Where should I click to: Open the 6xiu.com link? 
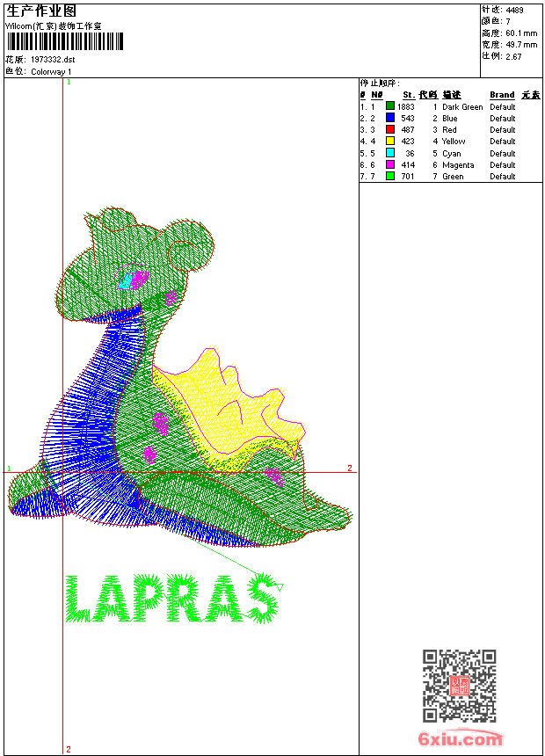460,738
